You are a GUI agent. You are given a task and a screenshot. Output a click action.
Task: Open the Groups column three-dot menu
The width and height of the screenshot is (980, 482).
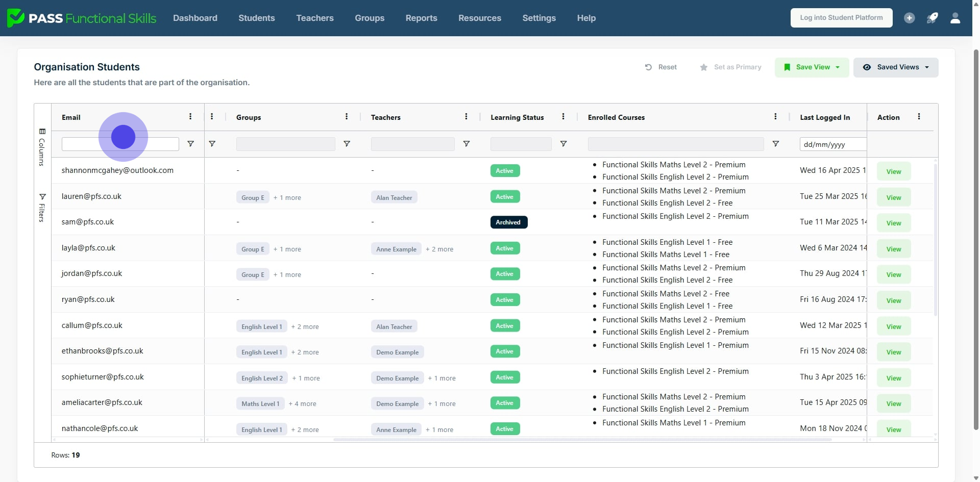(x=347, y=117)
